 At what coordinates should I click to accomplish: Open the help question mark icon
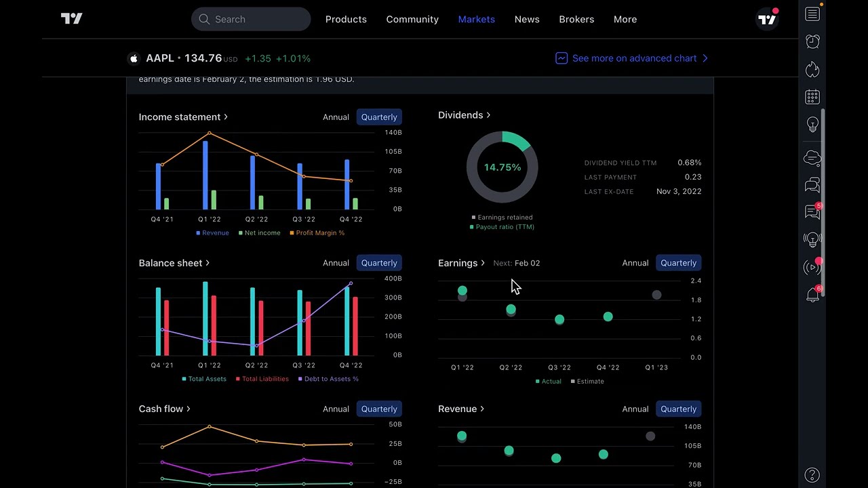point(812,475)
